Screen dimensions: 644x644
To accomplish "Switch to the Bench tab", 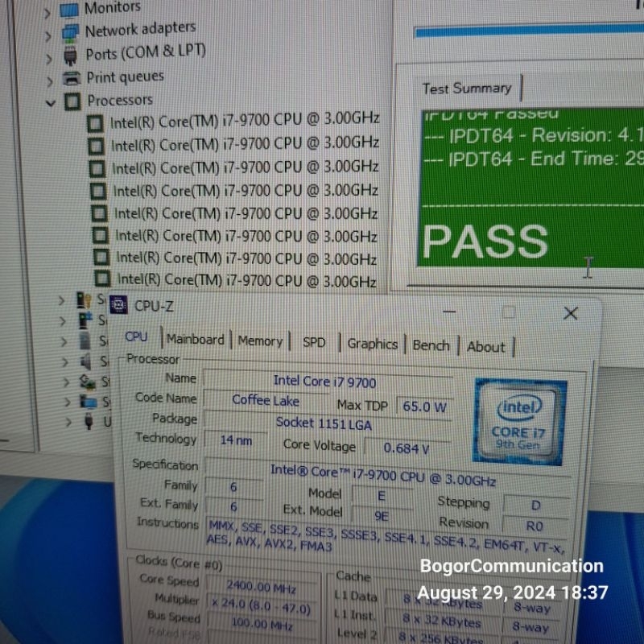I will pos(431,345).
